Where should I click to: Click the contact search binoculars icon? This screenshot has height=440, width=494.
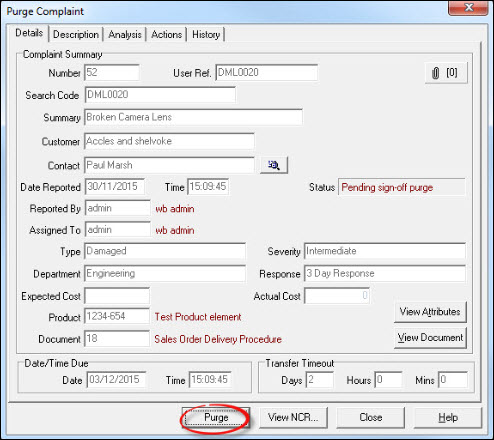[x=274, y=165]
